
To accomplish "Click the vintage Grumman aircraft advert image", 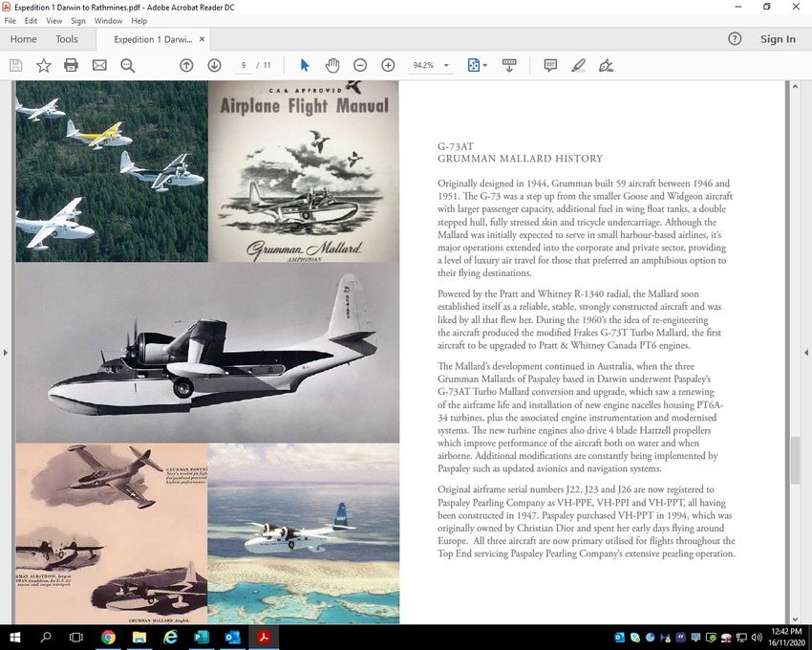I will click(x=112, y=533).
